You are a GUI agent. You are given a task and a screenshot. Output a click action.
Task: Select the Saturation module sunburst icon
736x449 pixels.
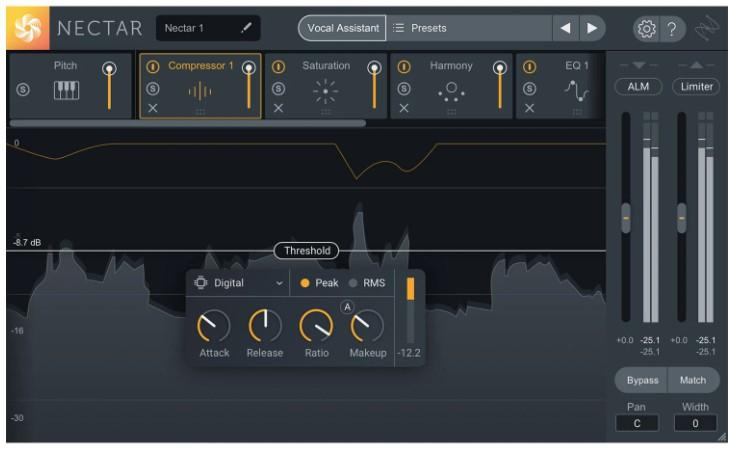pyautogui.click(x=325, y=91)
